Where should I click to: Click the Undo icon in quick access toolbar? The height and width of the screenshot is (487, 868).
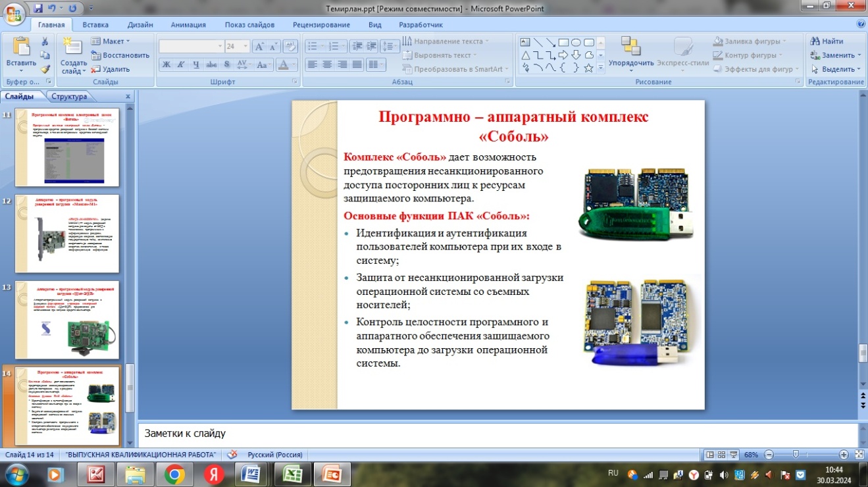53,9
